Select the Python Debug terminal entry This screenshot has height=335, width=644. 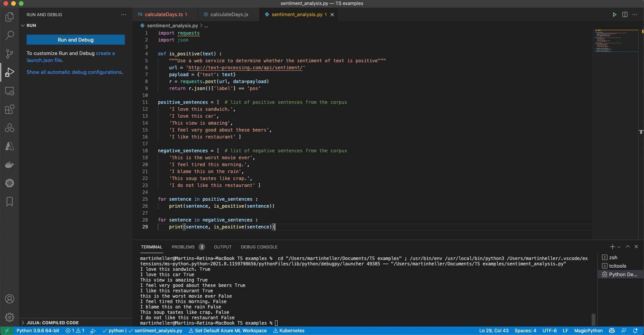[x=620, y=275]
